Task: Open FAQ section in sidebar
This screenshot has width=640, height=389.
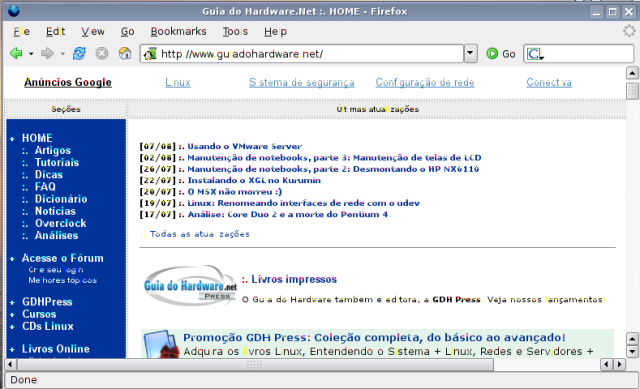Action: click(x=45, y=187)
